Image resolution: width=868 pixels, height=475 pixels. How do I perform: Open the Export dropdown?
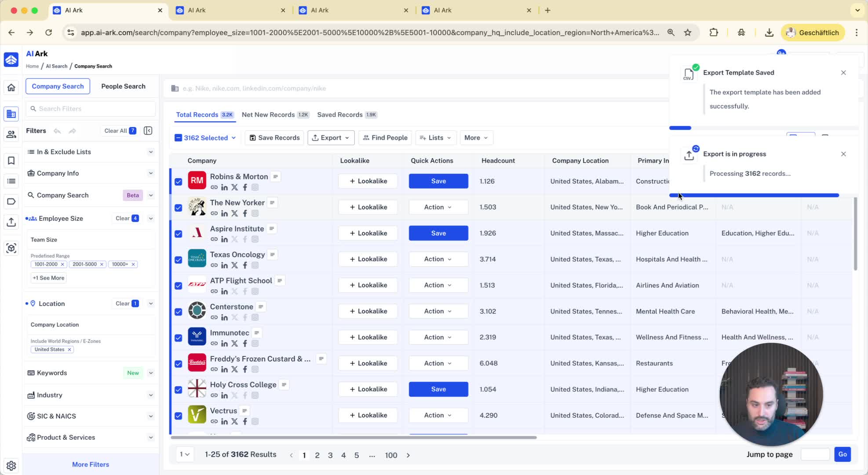(331, 138)
